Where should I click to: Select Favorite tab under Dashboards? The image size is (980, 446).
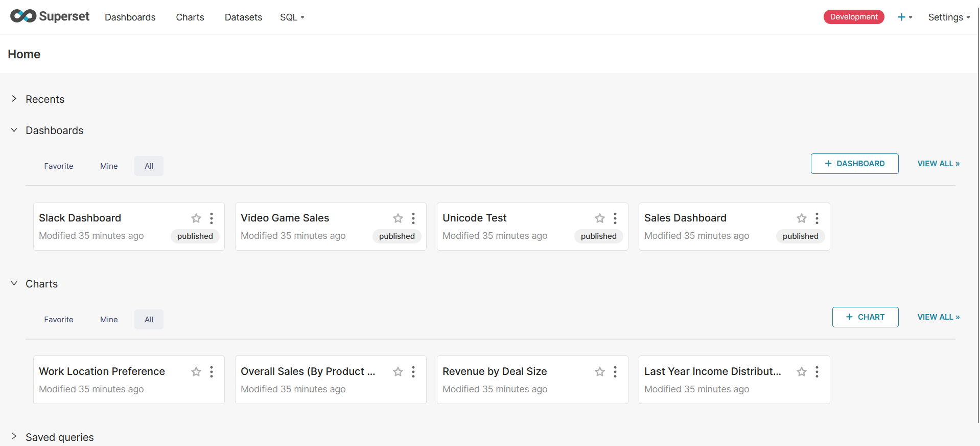click(59, 166)
